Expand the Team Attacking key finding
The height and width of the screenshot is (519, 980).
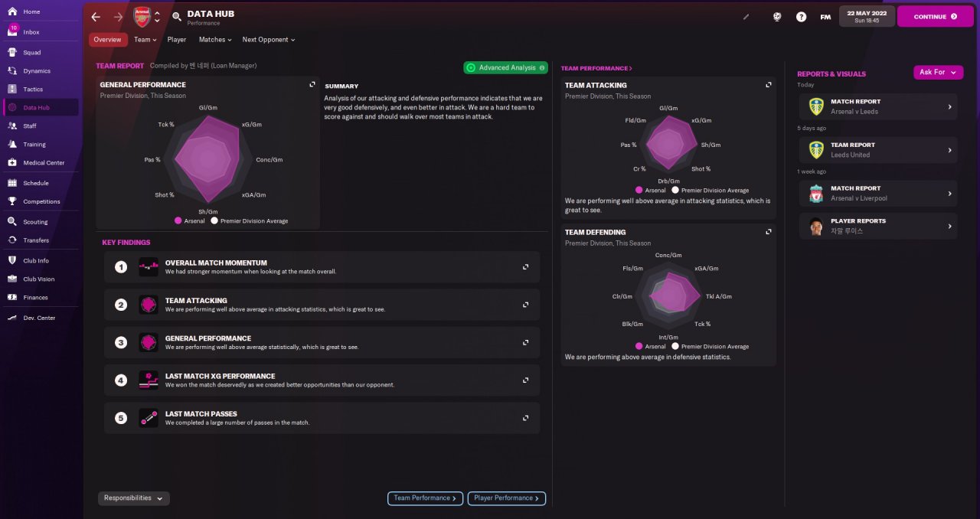pos(525,305)
